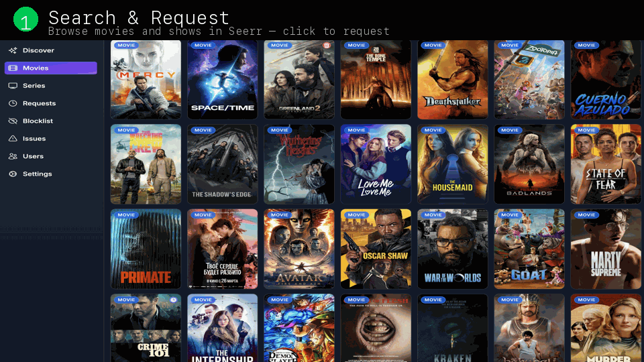Image resolution: width=644 pixels, height=362 pixels.
Task: Click the Series TV icon
Action: [x=13, y=86]
